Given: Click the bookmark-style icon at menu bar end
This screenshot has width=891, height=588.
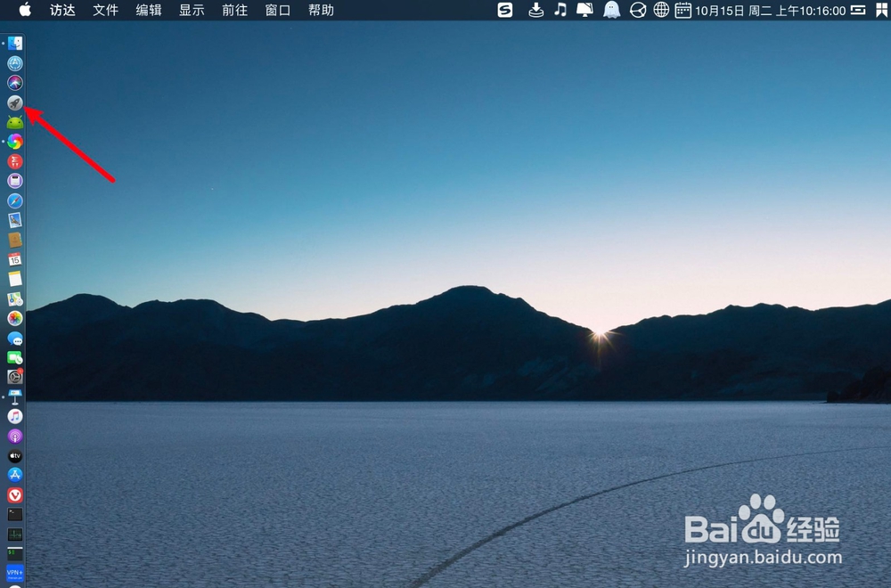Looking at the screenshot, I should pyautogui.click(x=881, y=10).
